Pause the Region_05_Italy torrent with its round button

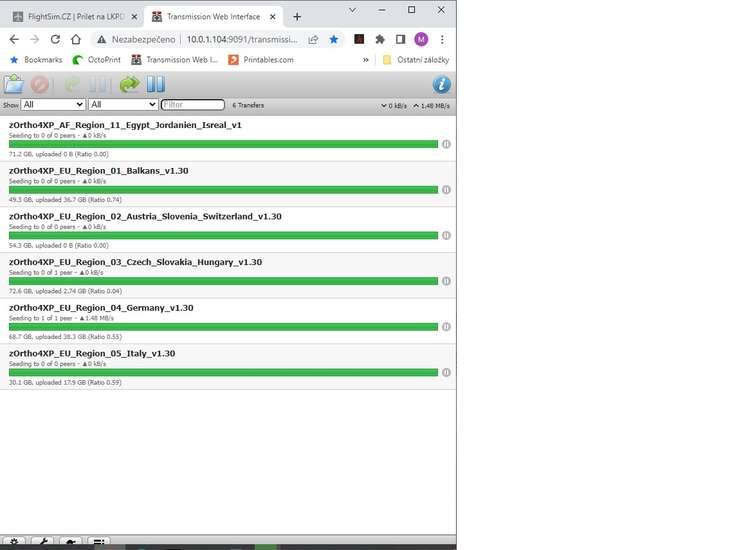(446, 372)
